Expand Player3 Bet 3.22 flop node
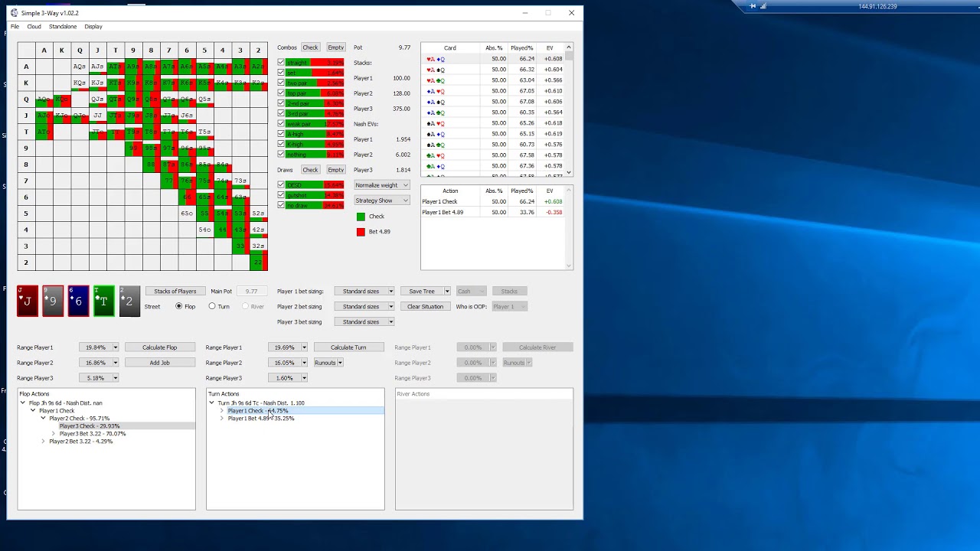 pos(54,434)
